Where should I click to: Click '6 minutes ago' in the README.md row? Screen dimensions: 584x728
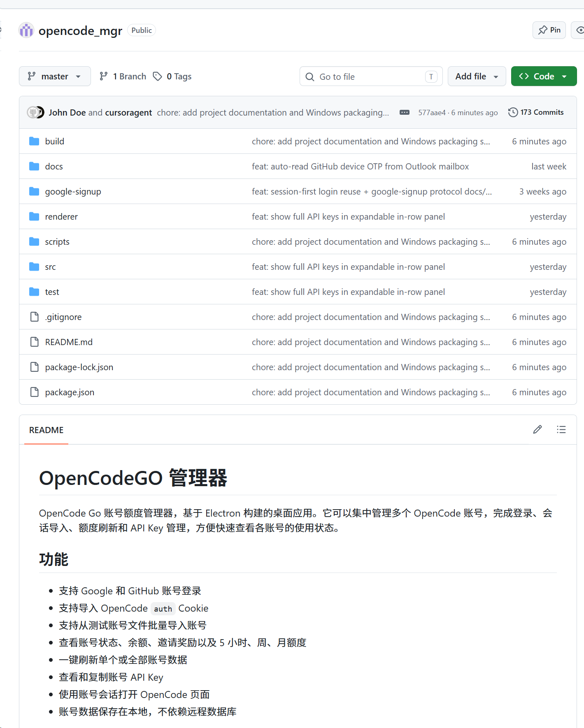click(539, 342)
